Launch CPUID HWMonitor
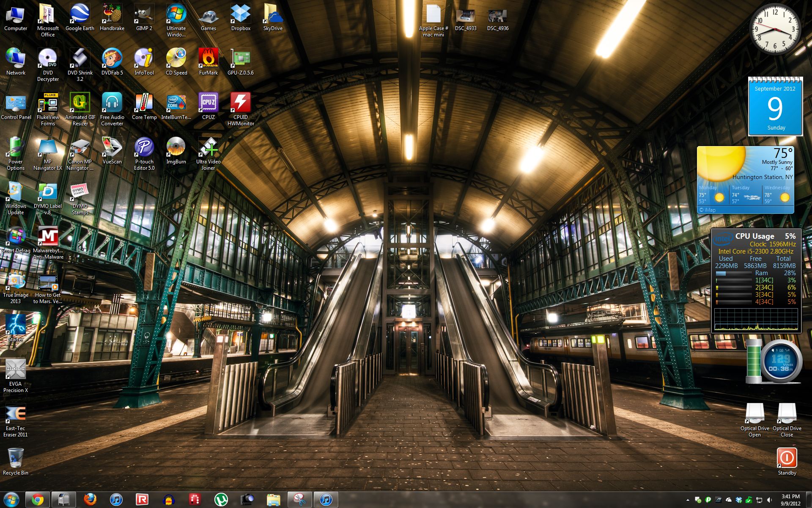 click(241, 109)
